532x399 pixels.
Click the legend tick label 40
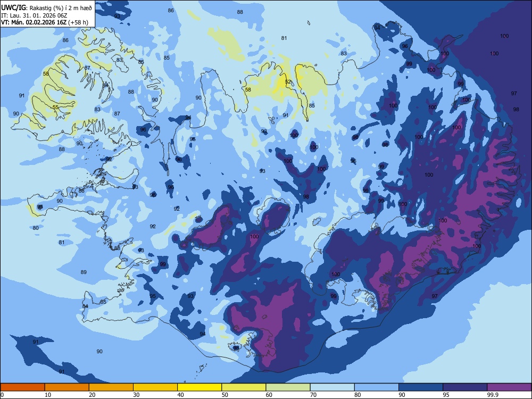pyautogui.click(x=180, y=395)
